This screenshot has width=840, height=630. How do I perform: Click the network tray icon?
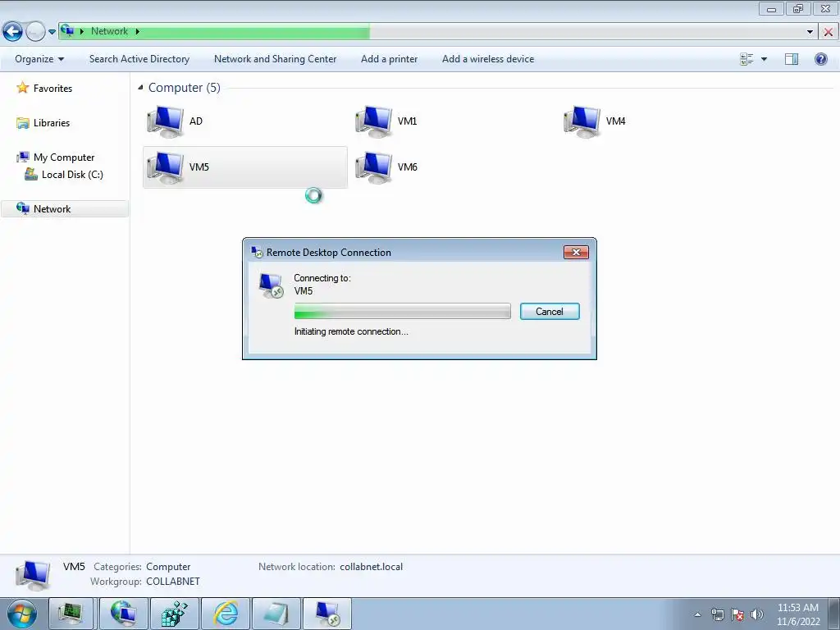click(717, 614)
